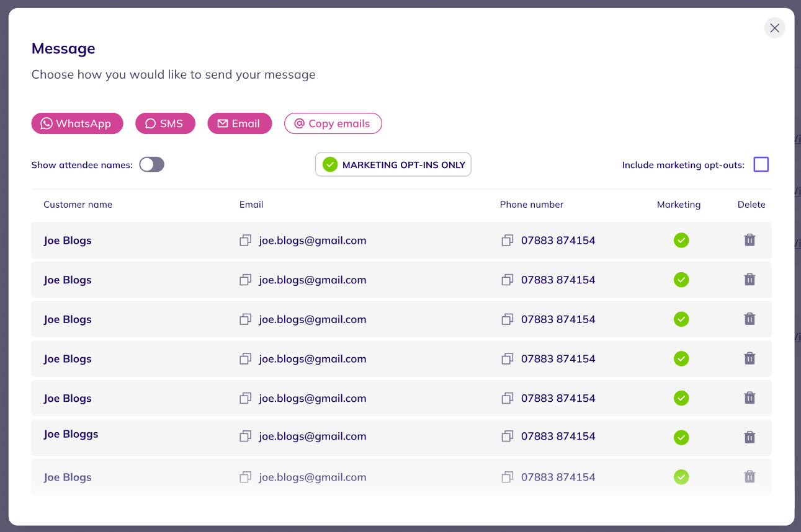Delete the Joe Bloggs customer row
801x532 pixels.
(750, 437)
